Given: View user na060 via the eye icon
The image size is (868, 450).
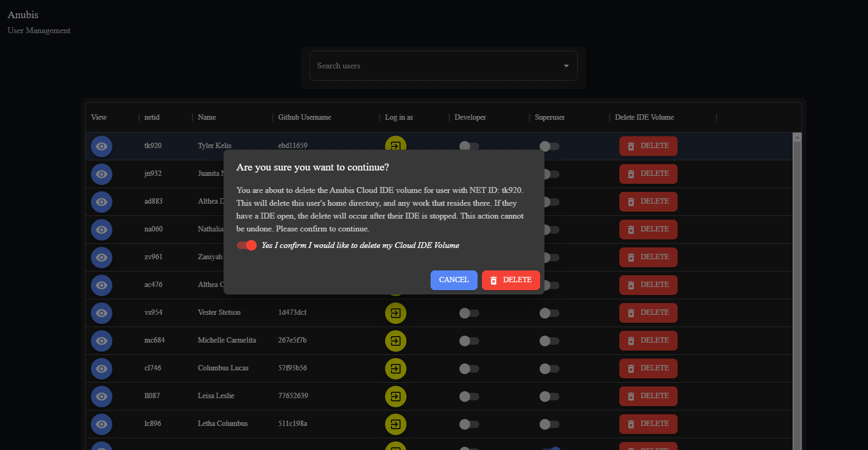Looking at the screenshot, I should (x=102, y=230).
